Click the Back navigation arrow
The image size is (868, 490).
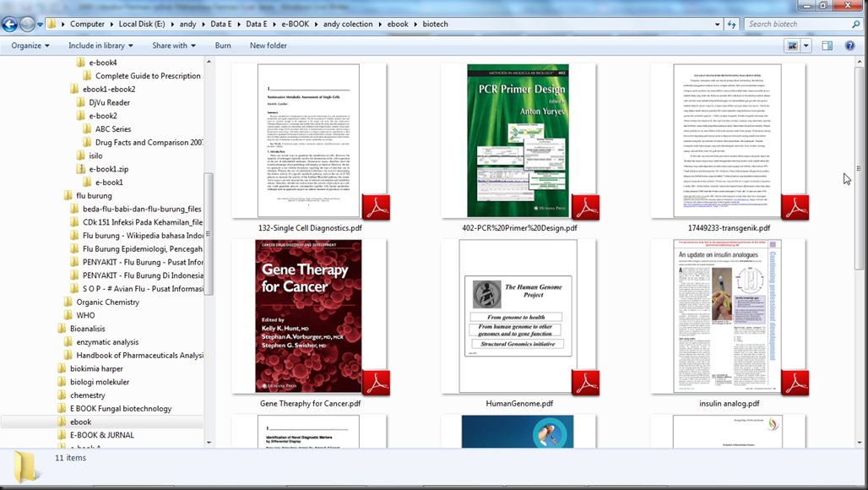coord(9,24)
